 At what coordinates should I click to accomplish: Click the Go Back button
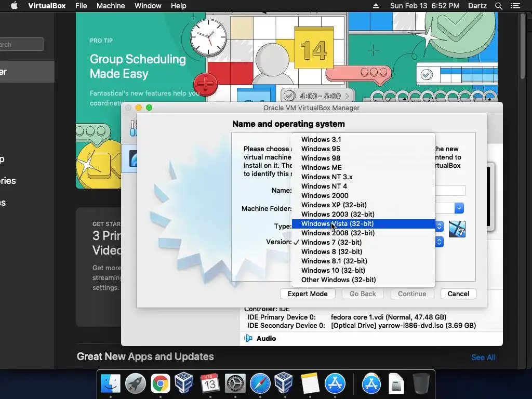(x=363, y=294)
